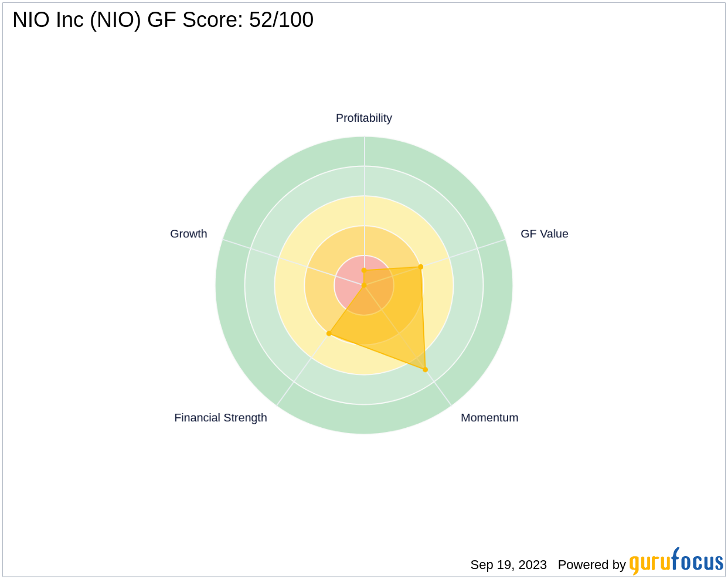
Task: Click the NIO Inc GF Score title
Action: tap(163, 20)
